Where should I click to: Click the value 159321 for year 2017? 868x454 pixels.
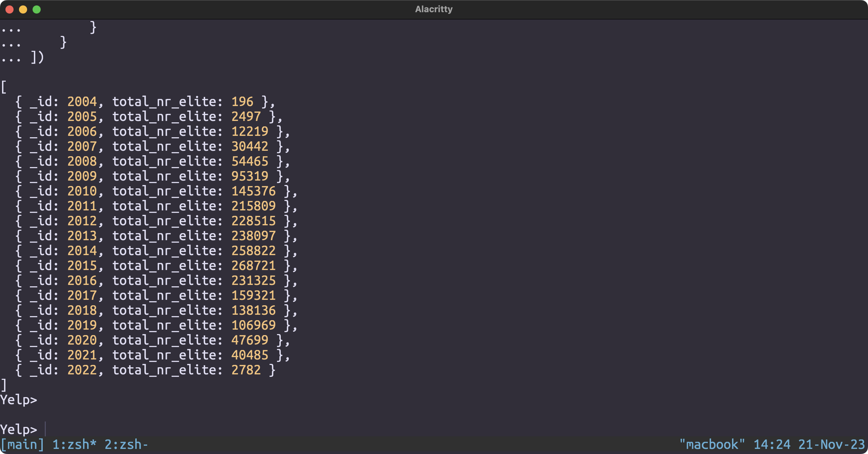click(x=253, y=295)
